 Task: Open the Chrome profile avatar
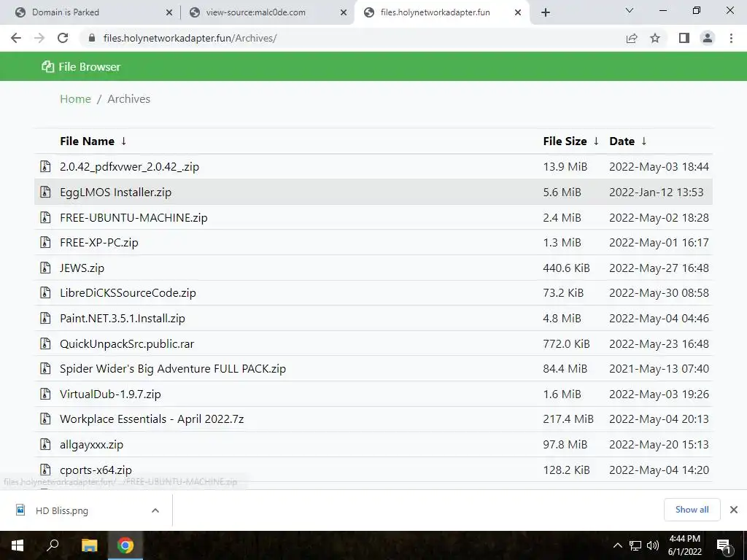(x=708, y=38)
